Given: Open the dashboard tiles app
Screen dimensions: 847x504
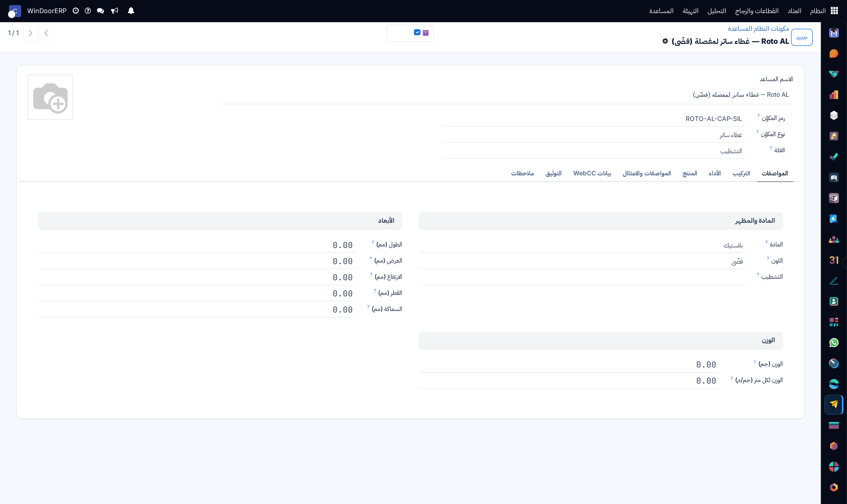Looking at the screenshot, I should pyautogui.click(x=834, y=322).
